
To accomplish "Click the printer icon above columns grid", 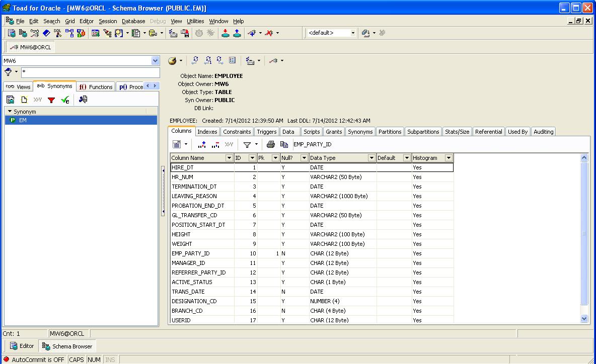I will coord(271,144).
